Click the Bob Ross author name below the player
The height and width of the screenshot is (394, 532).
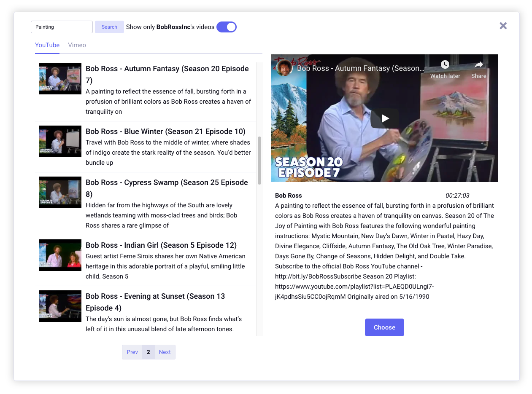[289, 196]
